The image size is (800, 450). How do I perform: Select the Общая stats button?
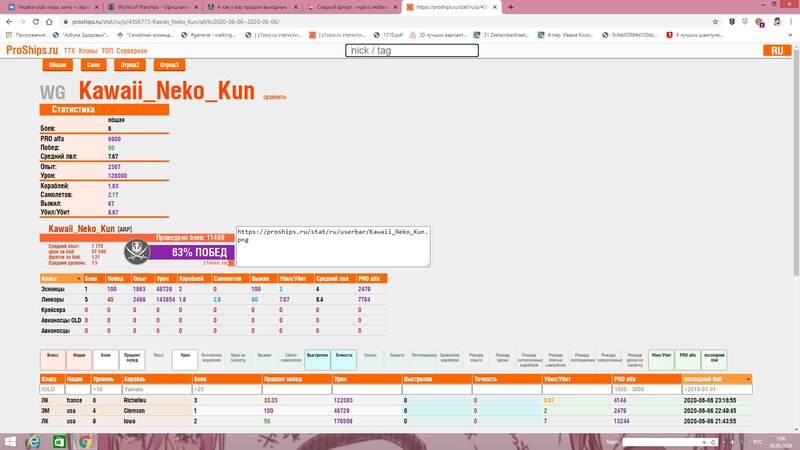point(57,65)
